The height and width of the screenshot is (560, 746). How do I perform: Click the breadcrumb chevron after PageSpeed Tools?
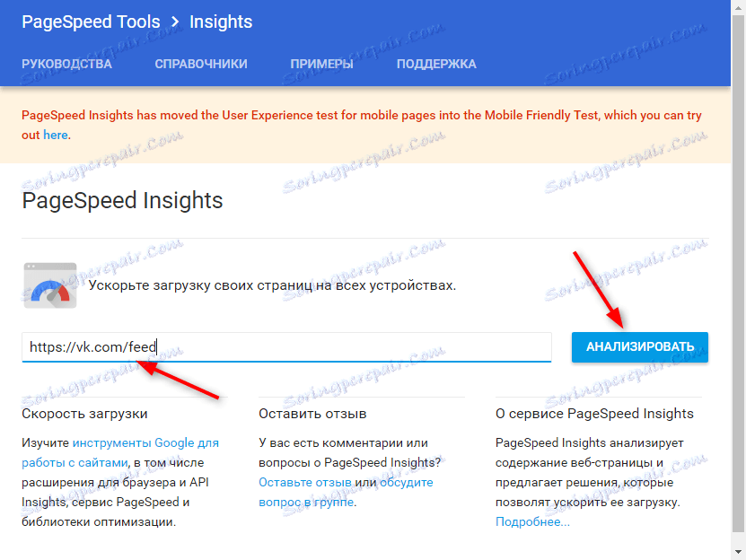[175, 22]
